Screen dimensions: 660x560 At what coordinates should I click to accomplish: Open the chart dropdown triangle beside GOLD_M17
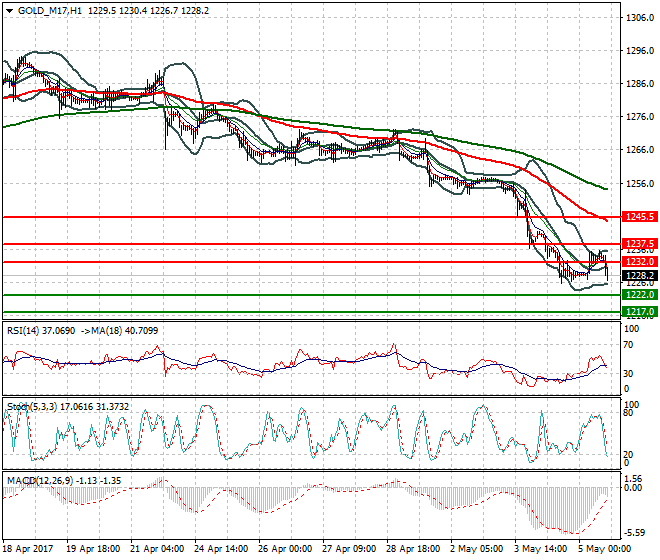9,11
